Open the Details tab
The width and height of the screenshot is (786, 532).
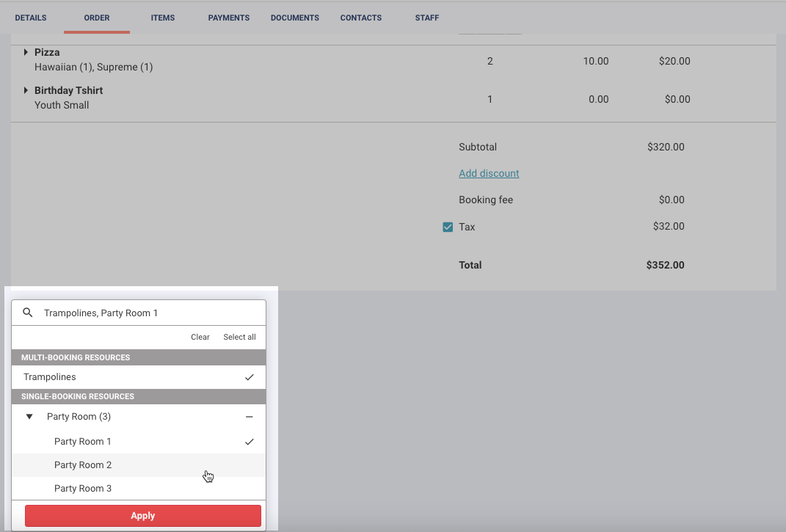tap(31, 18)
